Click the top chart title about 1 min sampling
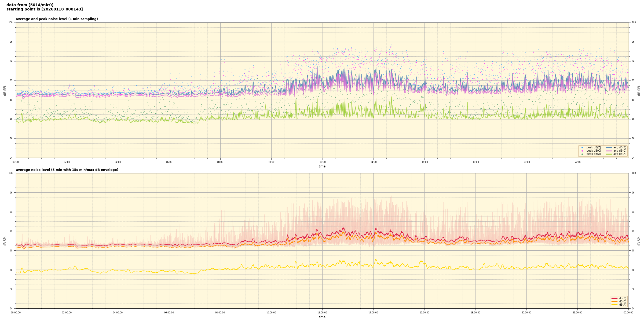The image size is (644, 322). 57,19
